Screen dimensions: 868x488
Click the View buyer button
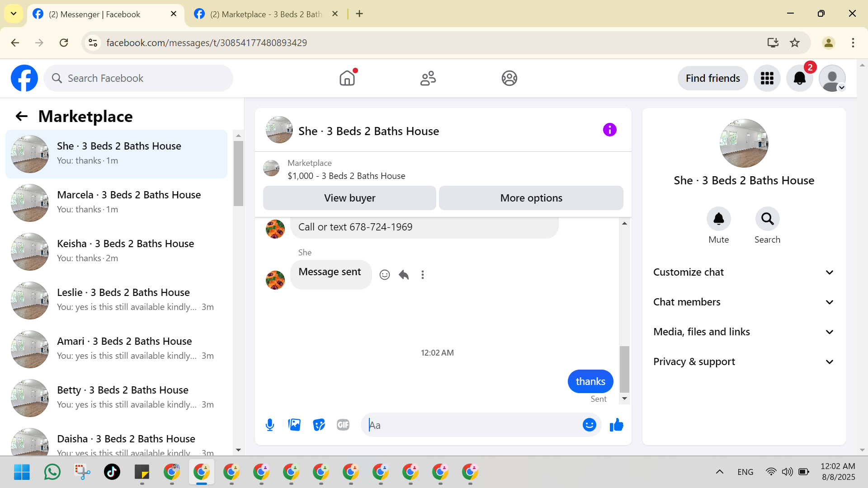[x=349, y=198]
